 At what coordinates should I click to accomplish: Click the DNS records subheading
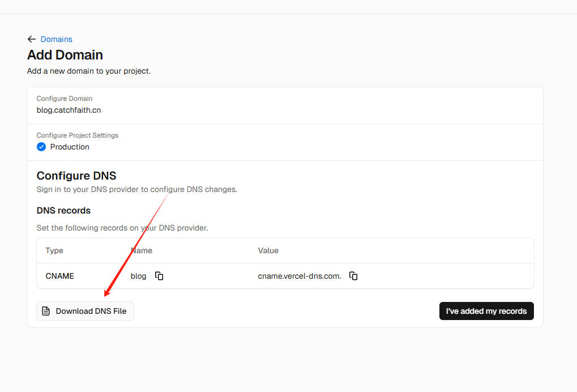(63, 210)
